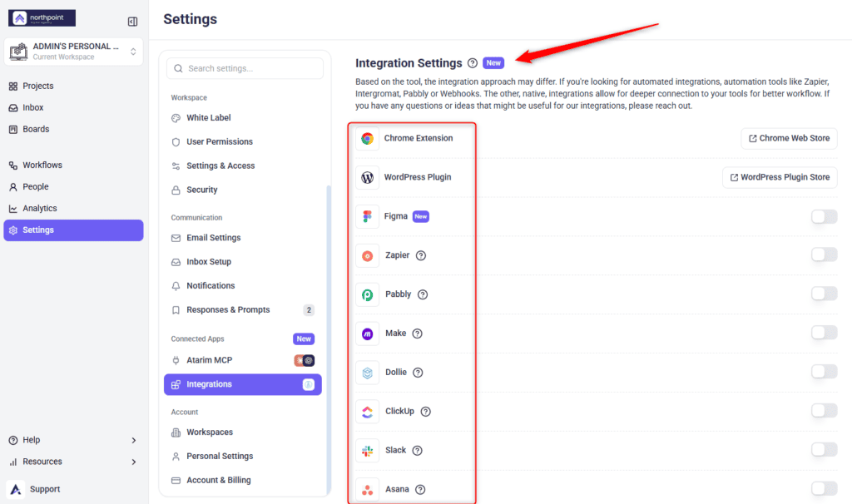Click the Responses & Prompts count badge
Image resolution: width=852 pixels, height=504 pixels.
(309, 310)
